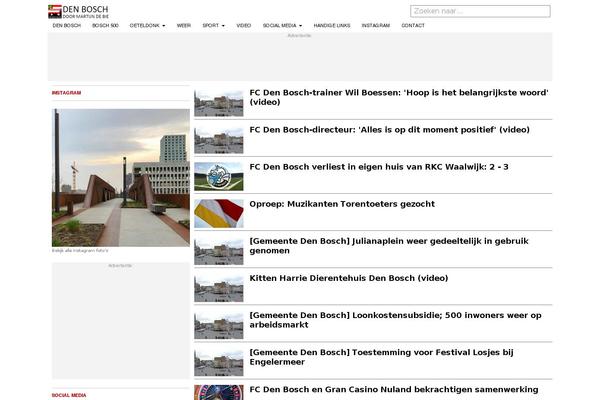Image resolution: width=600 pixels, height=400 pixels.
Task: Open Gran Casino Nuland samenwerking article
Action: [x=394, y=390]
